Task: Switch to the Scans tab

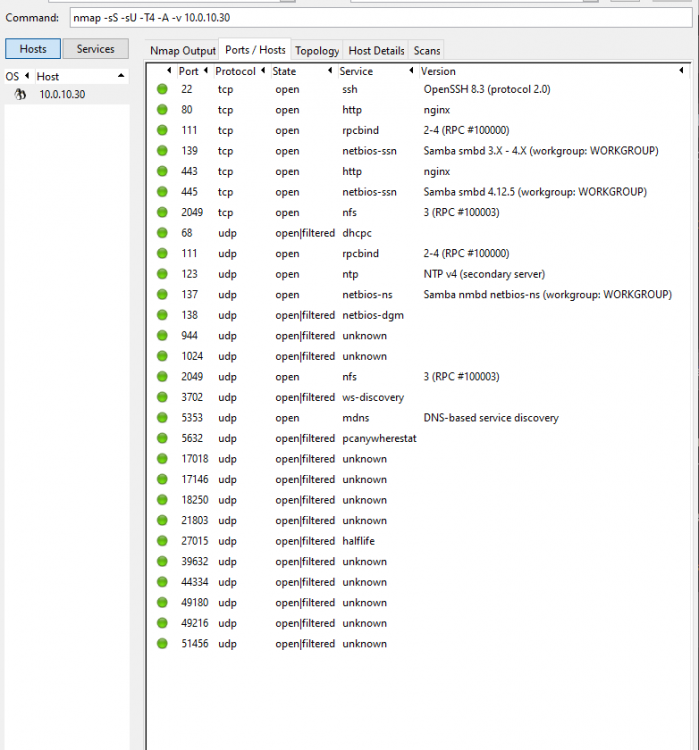Action: click(x=427, y=50)
